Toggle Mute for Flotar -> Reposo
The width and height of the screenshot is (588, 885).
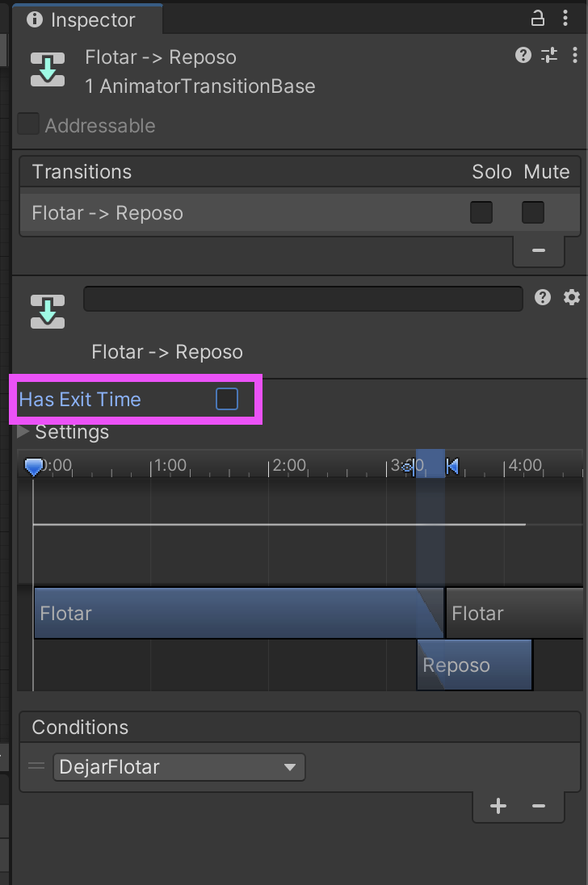pyautogui.click(x=533, y=212)
